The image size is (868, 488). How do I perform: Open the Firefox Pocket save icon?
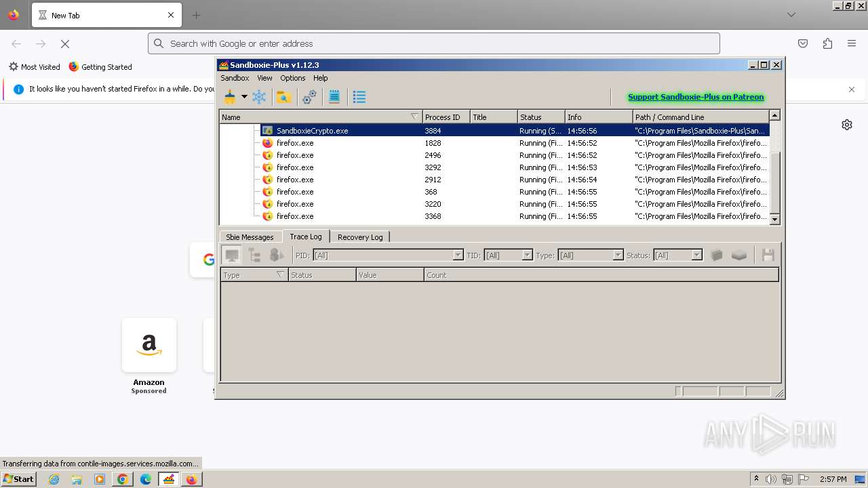(x=803, y=43)
